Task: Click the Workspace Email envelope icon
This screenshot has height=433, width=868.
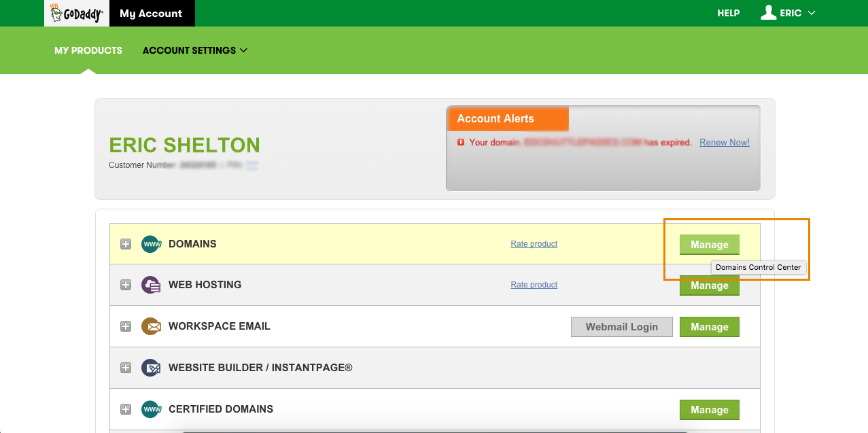Action: 150,326
